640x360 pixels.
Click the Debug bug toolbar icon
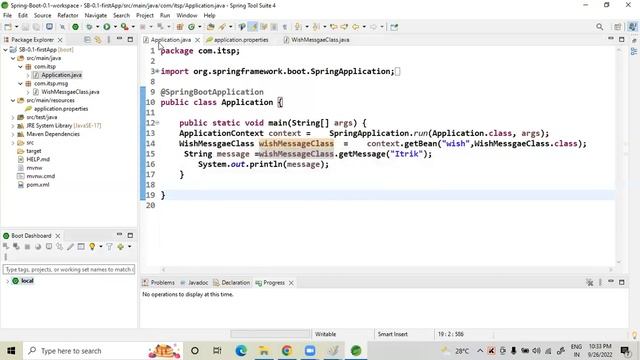[89, 27]
